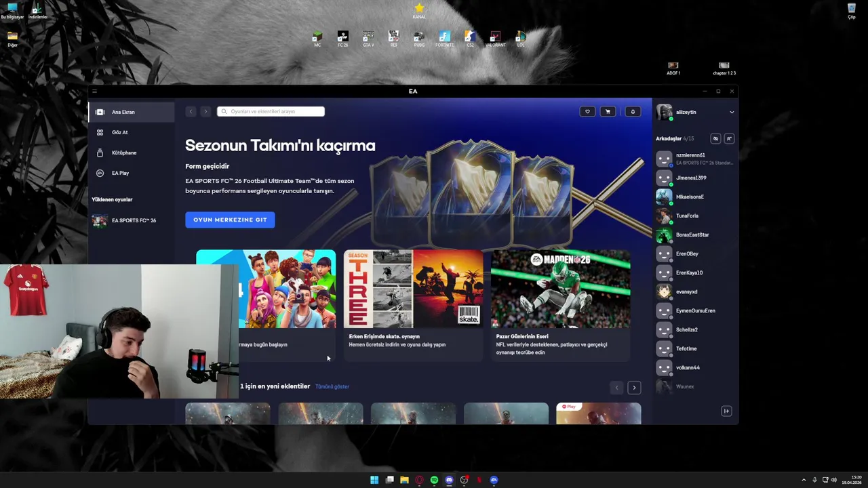Screen dimensions: 868x488
Task: Toggle friends list visibility eye icon
Action: point(715,138)
